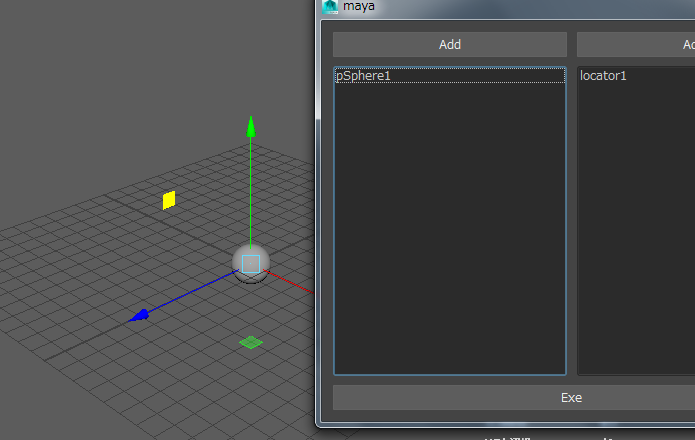The image size is (695, 440).
Task: Grab the blue Z-axis move arrow
Action: 139,315
